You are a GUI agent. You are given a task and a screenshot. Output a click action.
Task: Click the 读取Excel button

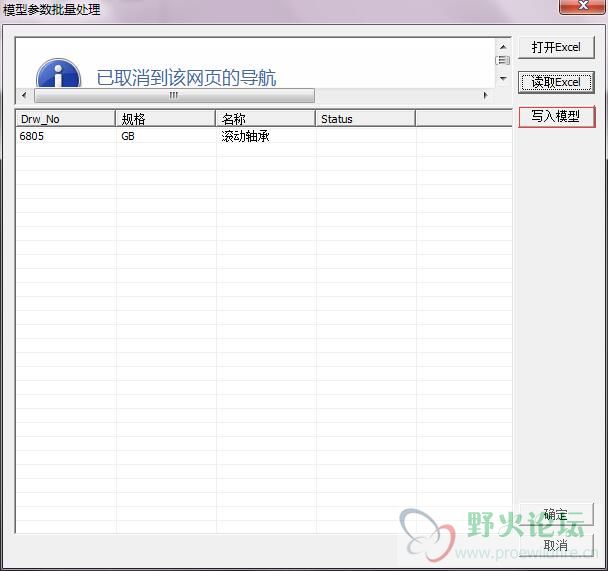pyautogui.click(x=556, y=82)
